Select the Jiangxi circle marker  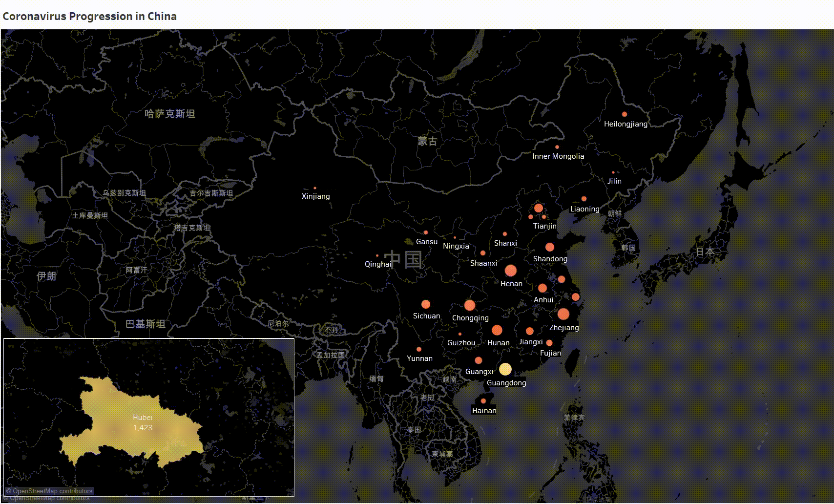pyautogui.click(x=530, y=331)
